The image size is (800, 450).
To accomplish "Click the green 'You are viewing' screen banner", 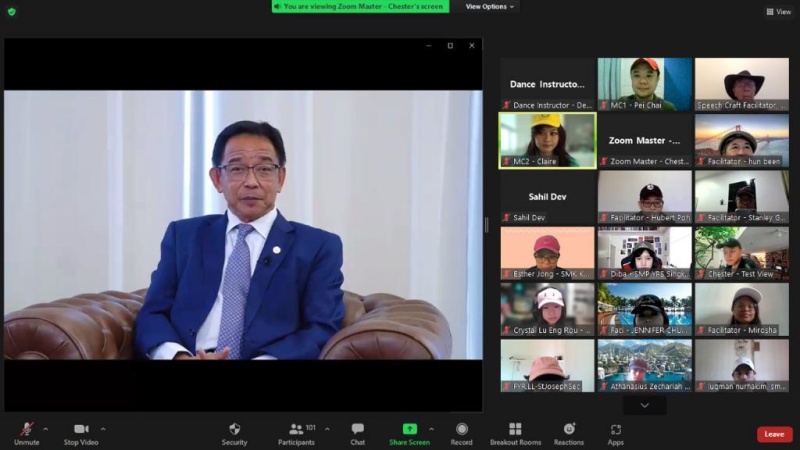I will [x=361, y=7].
